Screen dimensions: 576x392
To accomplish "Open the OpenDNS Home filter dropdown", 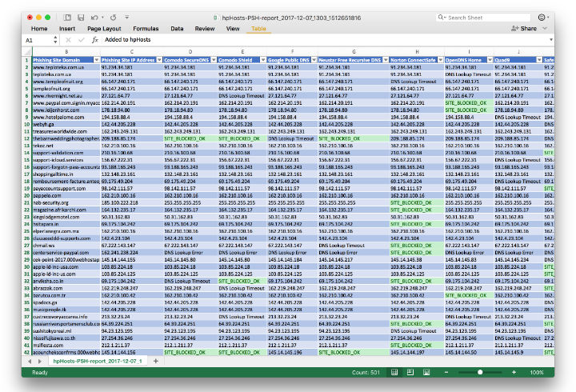I will 490,60.
